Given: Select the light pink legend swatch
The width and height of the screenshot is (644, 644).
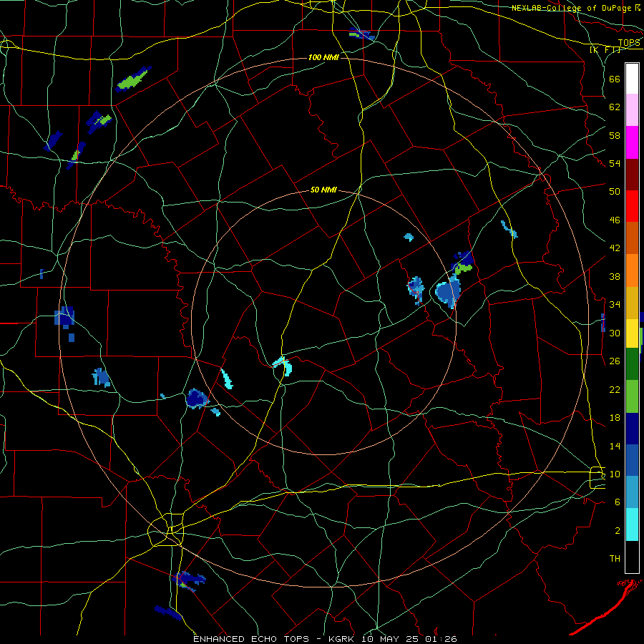Looking at the screenshot, I should click(x=632, y=110).
